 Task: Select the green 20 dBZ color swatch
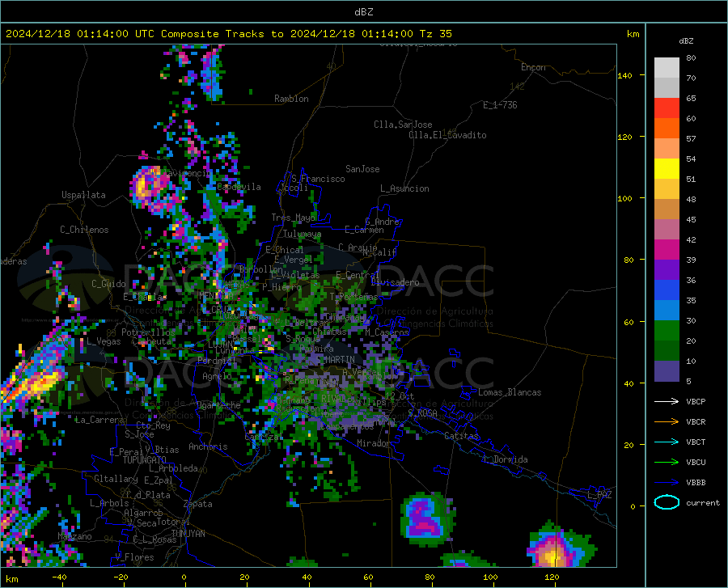coord(667,331)
